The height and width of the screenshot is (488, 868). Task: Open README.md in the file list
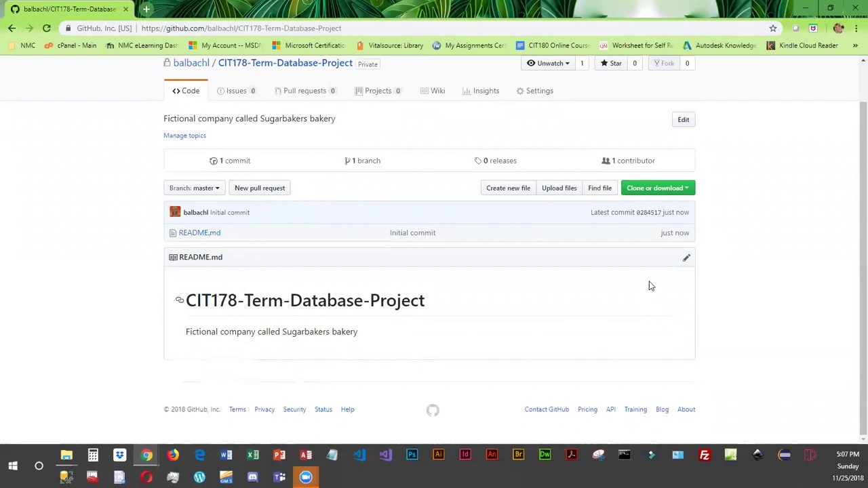199,232
